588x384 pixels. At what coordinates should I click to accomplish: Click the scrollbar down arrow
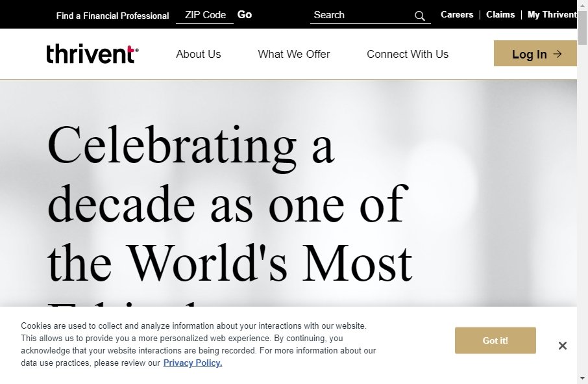click(x=582, y=378)
